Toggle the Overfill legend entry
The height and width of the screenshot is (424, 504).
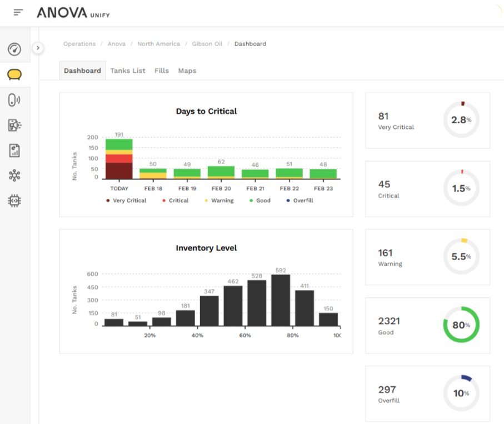click(300, 201)
